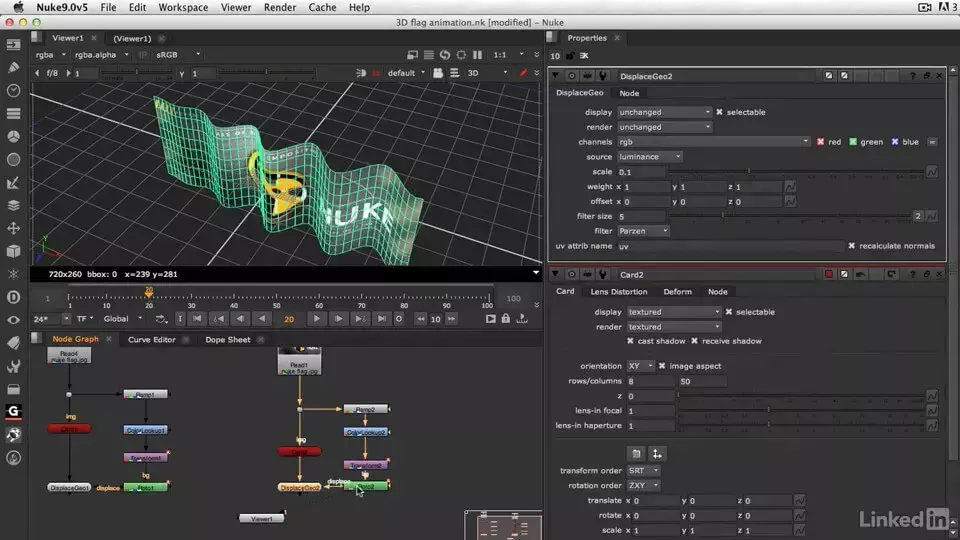The height and width of the screenshot is (540, 960).
Task: Open transform order SRT dropdown
Action: pos(643,471)
